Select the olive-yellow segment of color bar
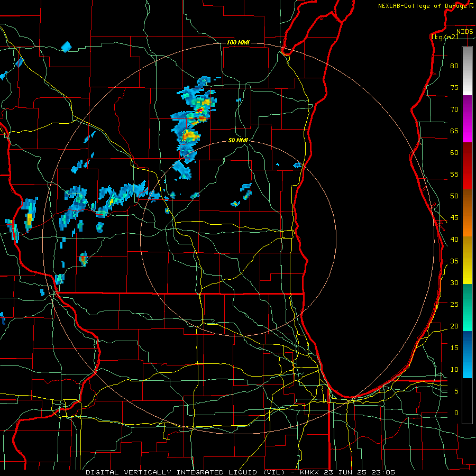 click(467, 260)
